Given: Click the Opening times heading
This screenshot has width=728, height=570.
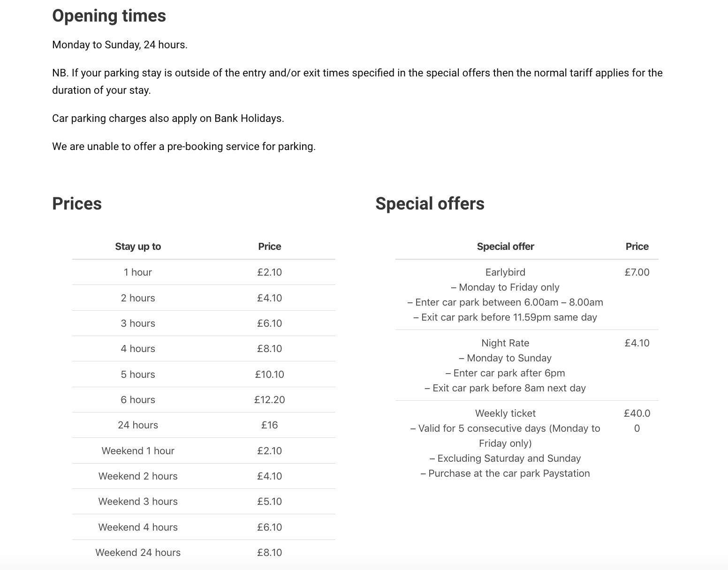Looking at the screenshot, I should click(109, 16).
